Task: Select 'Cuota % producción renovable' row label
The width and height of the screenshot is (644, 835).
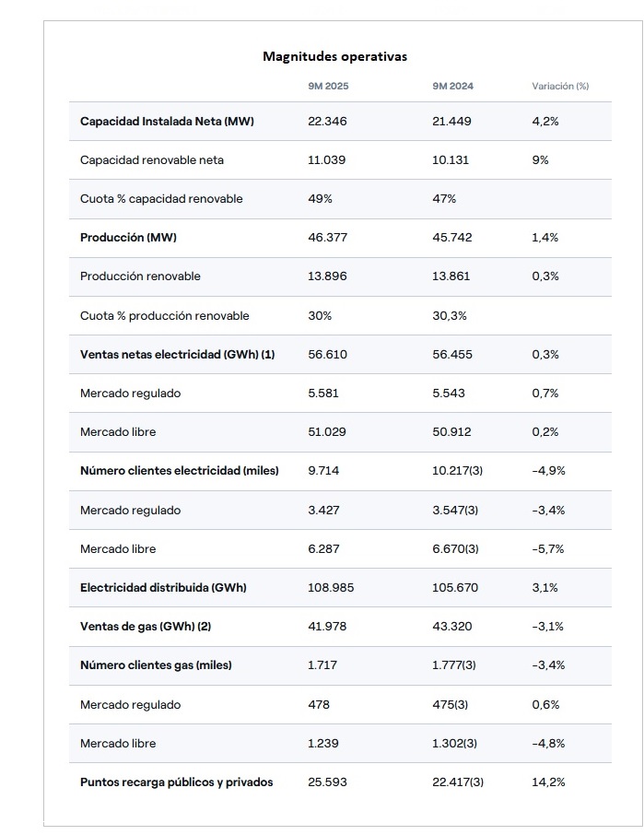Action: pos(165,316)
